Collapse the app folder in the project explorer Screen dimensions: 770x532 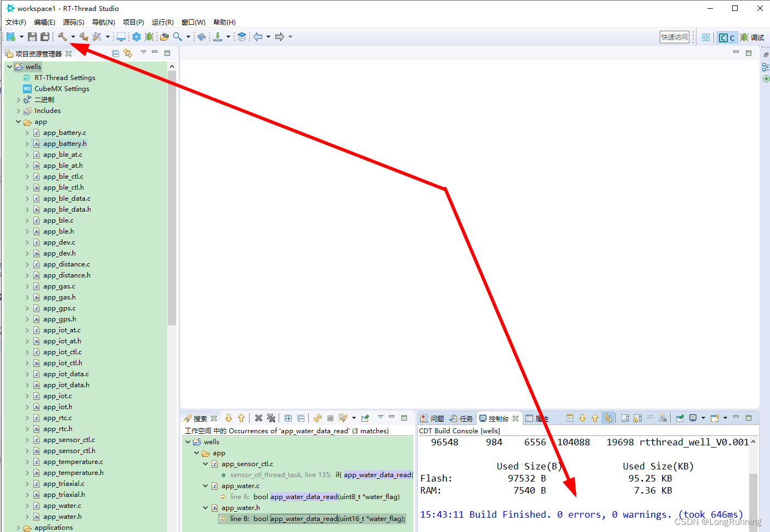tap(18, 122)
